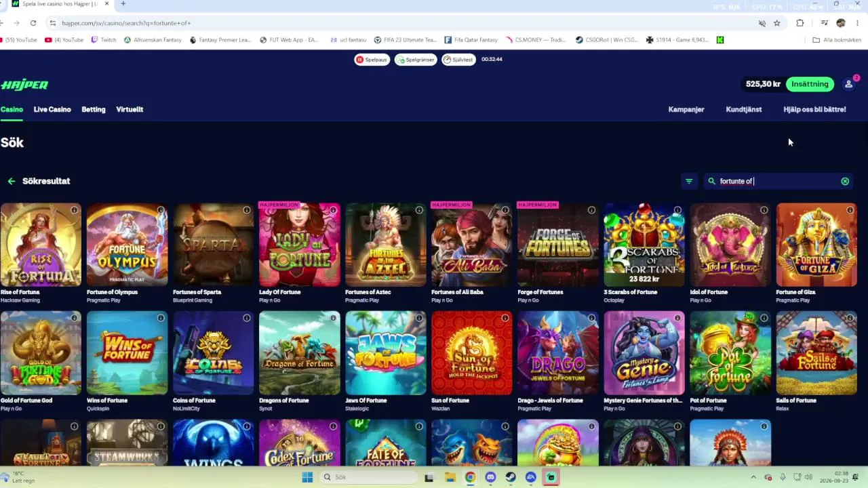The height and width of the screenshot is (488, 868).
Task: Show info for Lady Of Fortune
Action: coord(333,210)
